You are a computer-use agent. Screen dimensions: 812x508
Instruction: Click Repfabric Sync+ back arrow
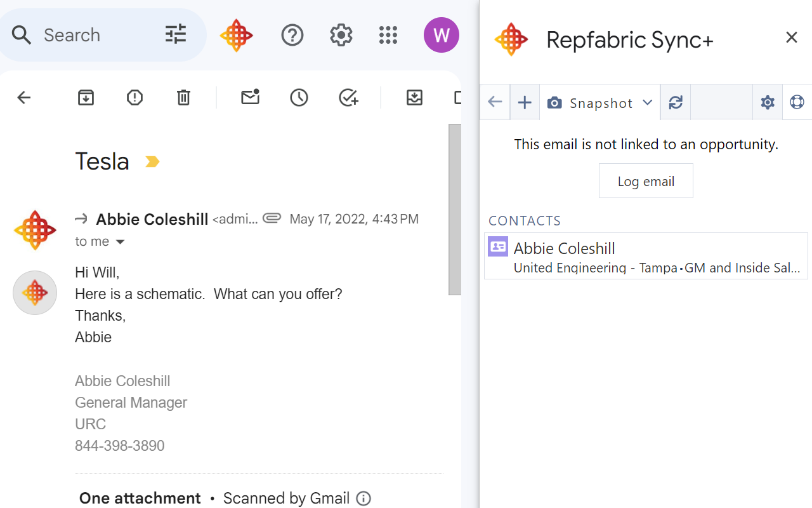coord(495,102)
